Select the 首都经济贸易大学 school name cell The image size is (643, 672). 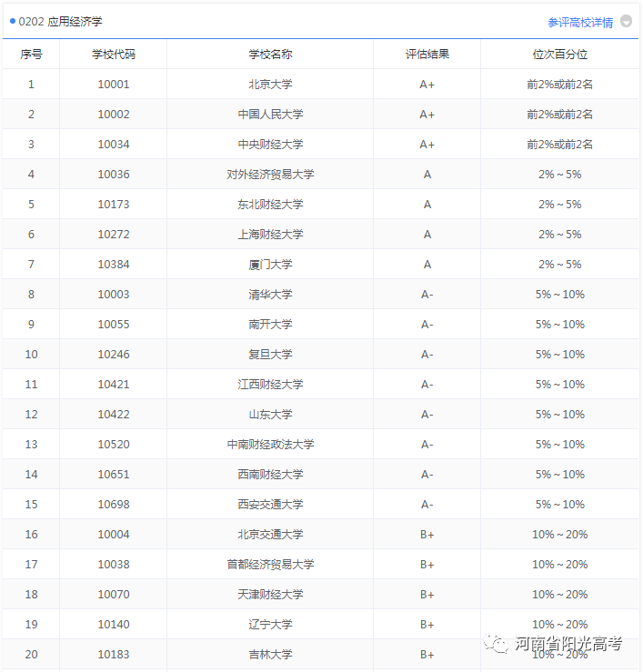(270, 565)
